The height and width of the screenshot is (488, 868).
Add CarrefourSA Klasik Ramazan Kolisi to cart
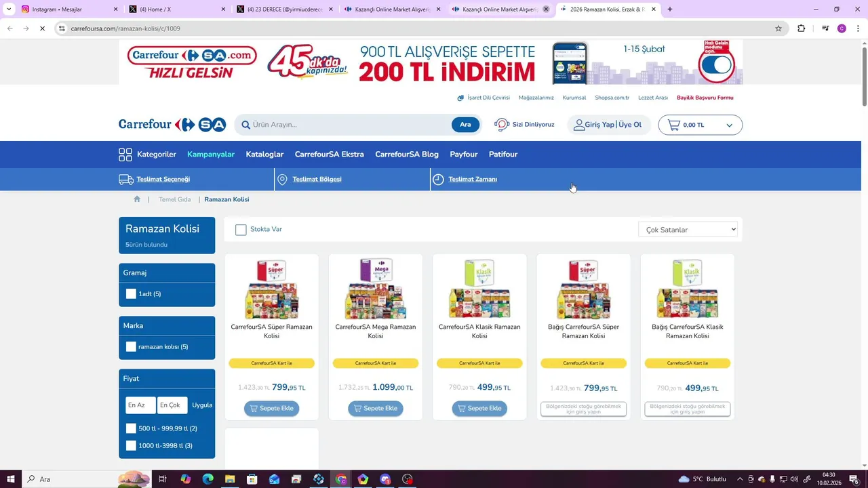tap(479, 409)
